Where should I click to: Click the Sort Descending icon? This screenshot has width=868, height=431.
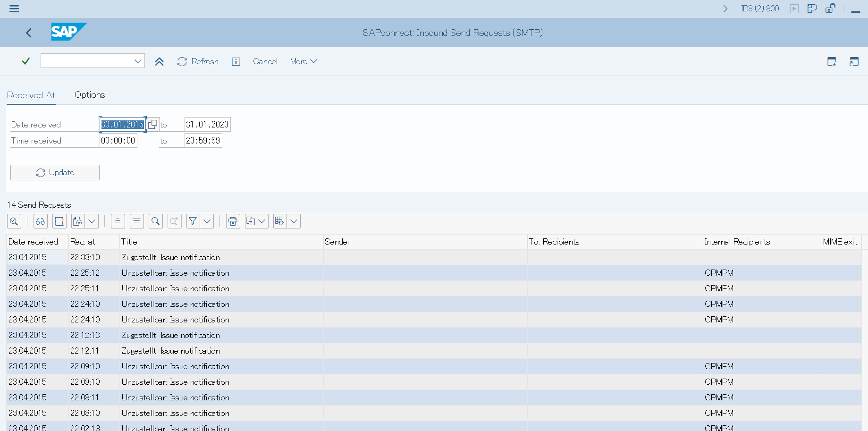pos(137,221)
